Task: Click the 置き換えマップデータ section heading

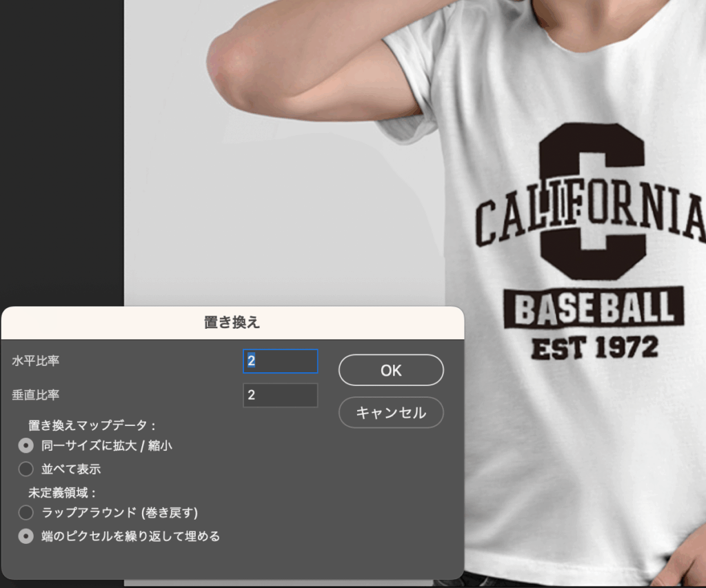Action: (92, 426)
